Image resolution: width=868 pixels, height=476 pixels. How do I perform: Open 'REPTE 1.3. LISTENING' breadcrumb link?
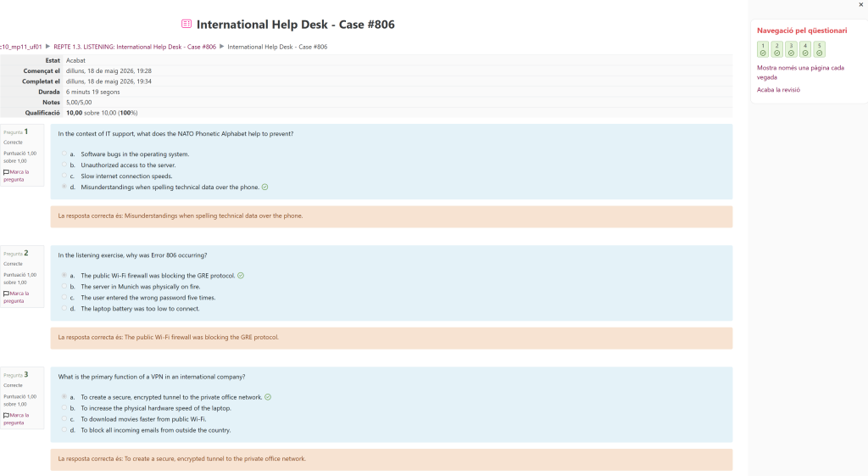135,47
